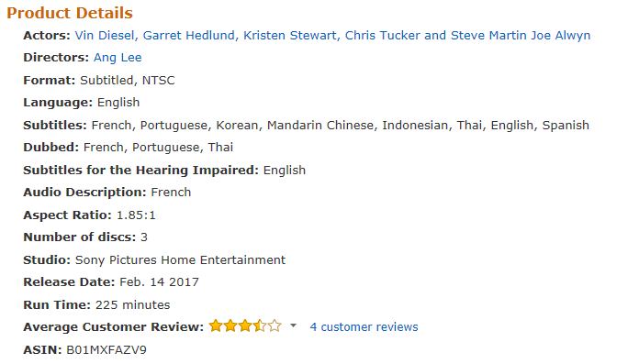The width and height of the screenshot is (639, 364).
Task: Click the Average Customer Review label
Action: [x=113, y=327]
